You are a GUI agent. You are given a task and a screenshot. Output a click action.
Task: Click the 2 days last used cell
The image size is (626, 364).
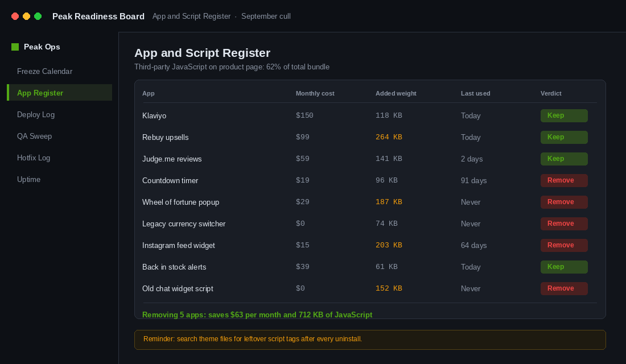pos(472,159)
